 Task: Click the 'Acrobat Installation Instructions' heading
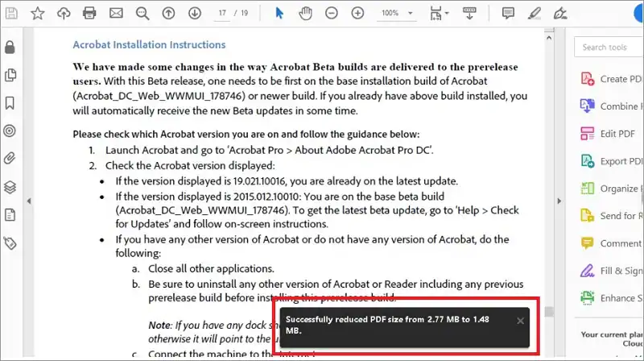point(149,44)
